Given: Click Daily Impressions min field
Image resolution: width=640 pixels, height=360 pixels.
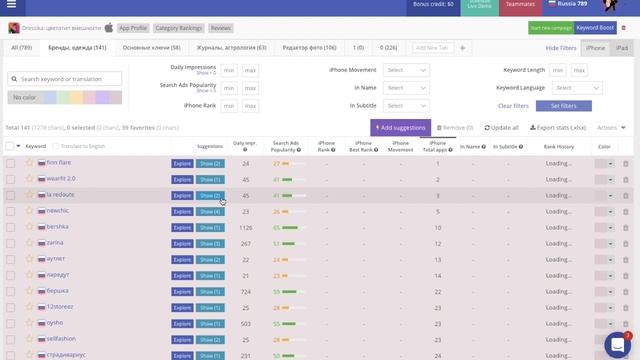Looking at the screenshot, I should coord(229,70).
